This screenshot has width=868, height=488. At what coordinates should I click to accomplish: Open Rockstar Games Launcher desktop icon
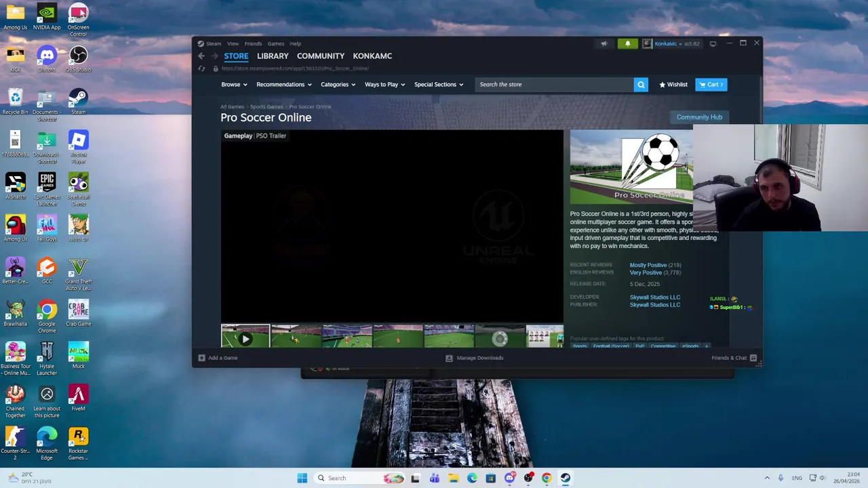tap(78, 443)
